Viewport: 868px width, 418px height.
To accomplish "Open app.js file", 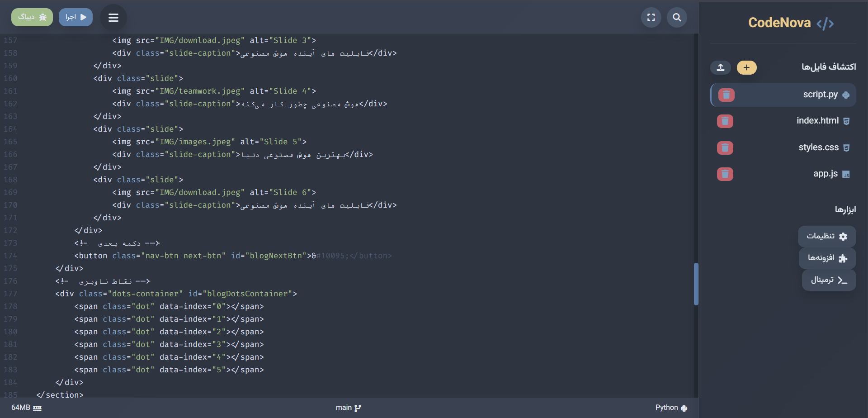I will [825, 174].
